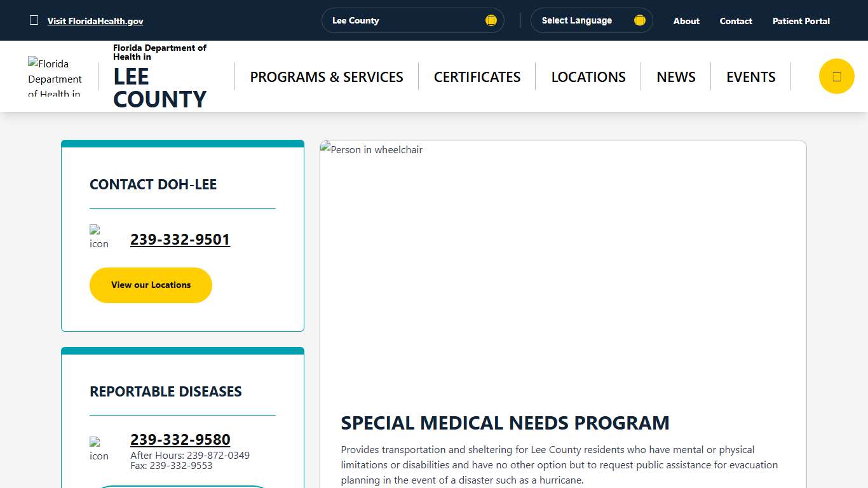Open the Select Language dropdown
This screenshot has width=868, height=488.
[x=591, y=20]
